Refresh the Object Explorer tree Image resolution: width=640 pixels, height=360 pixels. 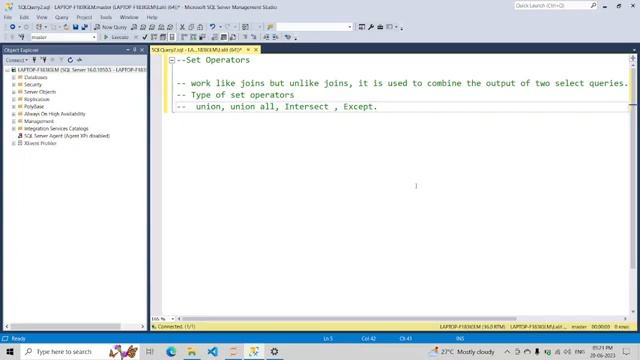70,60
